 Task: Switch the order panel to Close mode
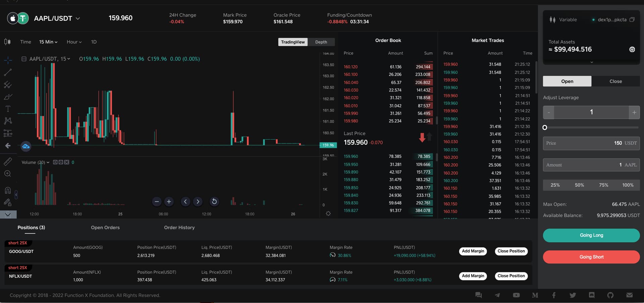(x=615, y=81)
